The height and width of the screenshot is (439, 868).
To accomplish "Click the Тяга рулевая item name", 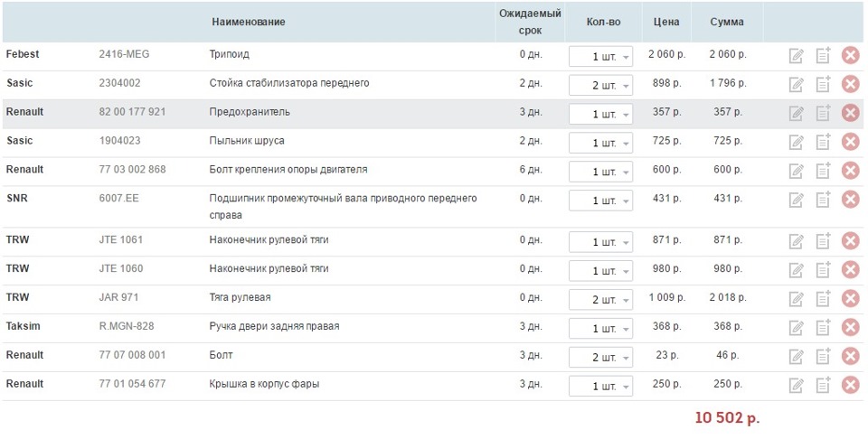I will [240, 298].
